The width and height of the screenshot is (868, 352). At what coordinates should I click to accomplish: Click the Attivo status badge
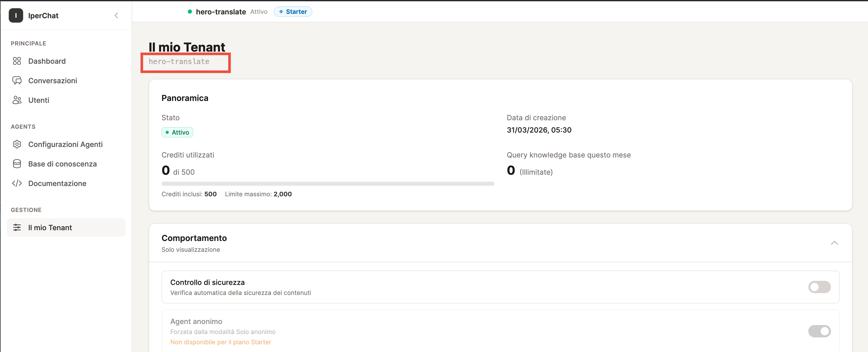click(177, 132)
